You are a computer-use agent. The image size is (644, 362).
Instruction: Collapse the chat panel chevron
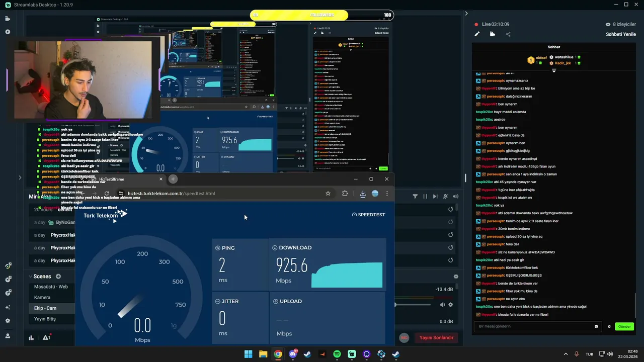[466, 14]
